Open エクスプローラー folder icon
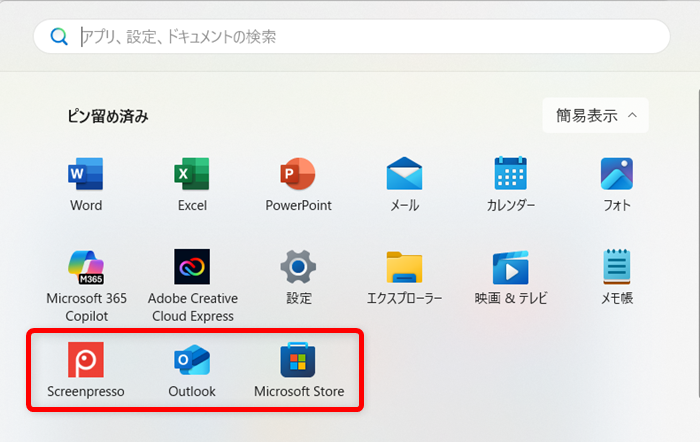700x442 pixels. pos(404,267)
